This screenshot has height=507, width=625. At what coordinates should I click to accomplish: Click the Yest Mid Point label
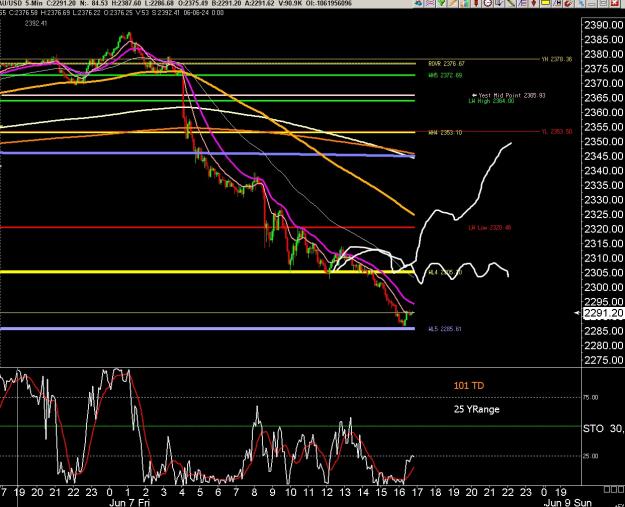point(509,95)
